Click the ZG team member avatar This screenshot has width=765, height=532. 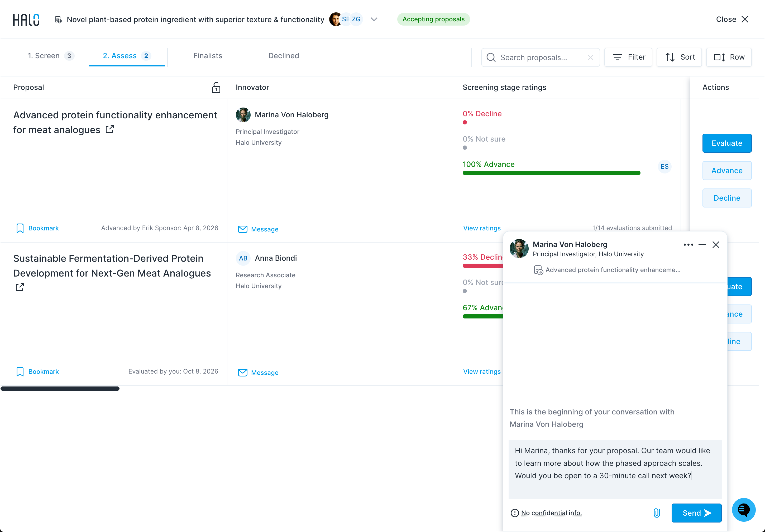[356, 19]
